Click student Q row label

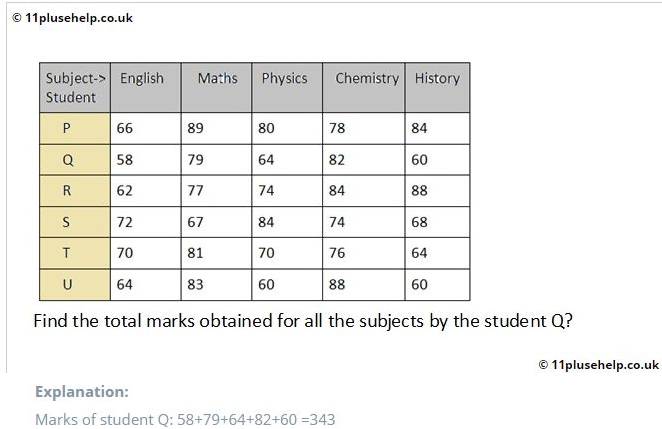(x=75, y=160)
